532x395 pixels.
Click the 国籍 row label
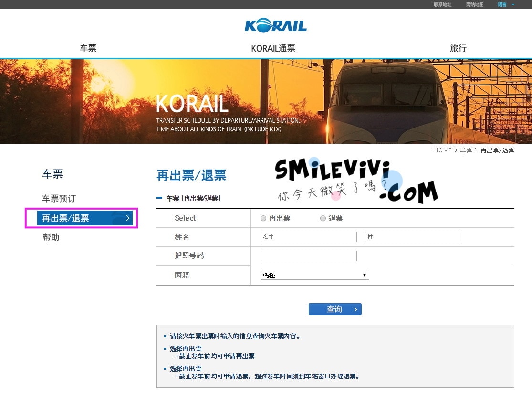click(182, 275)
